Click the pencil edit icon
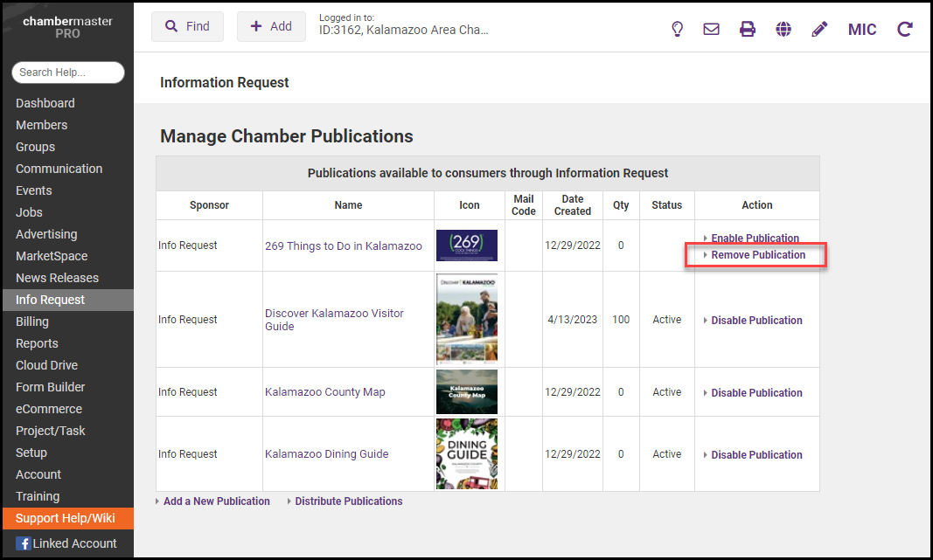Screen dimensions: 933x560 click(x=819, y=29)
